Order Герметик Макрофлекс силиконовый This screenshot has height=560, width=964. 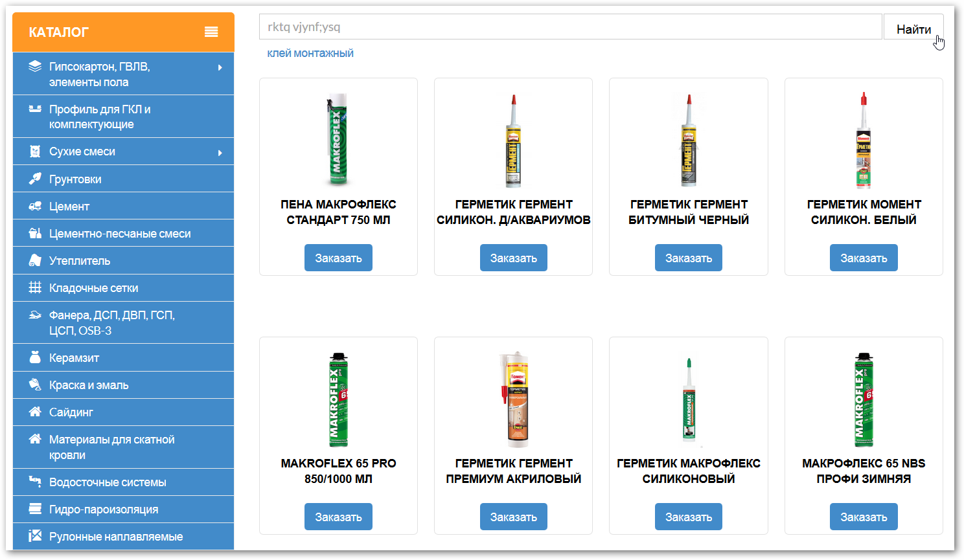688,517
